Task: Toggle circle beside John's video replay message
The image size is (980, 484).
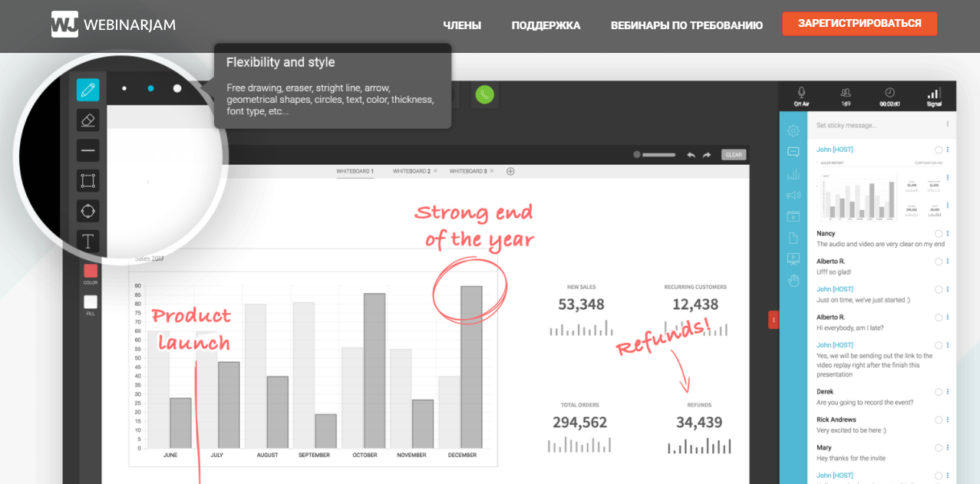Action: pos(939,345)
